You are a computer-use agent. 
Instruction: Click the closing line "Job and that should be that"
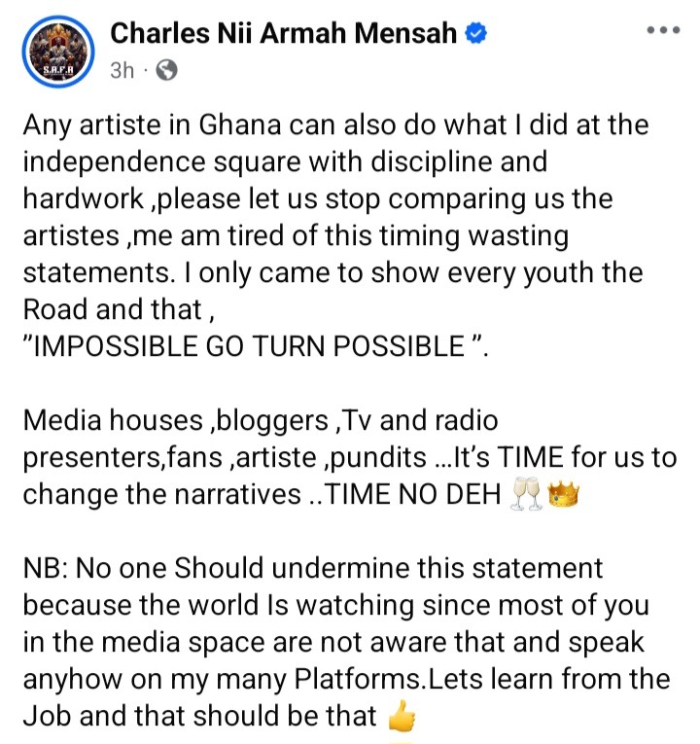coord(199,717)
